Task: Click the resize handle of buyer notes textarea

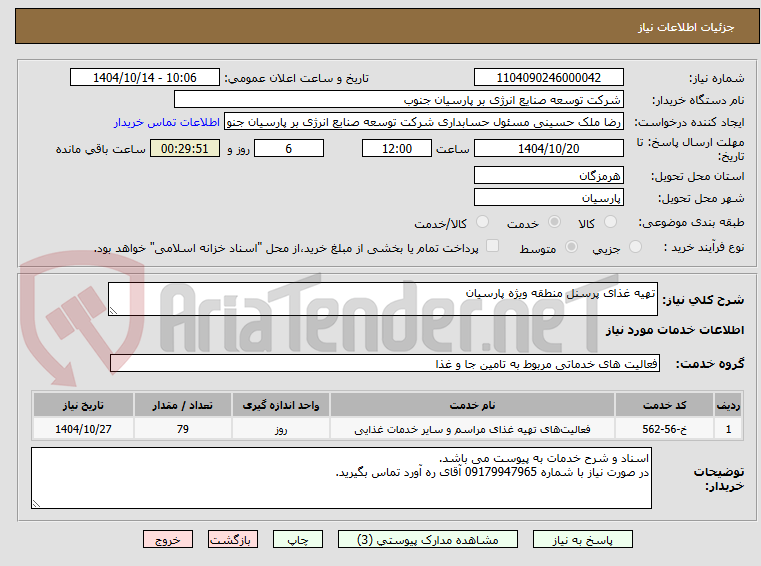Action: click(x=36, y=504)
